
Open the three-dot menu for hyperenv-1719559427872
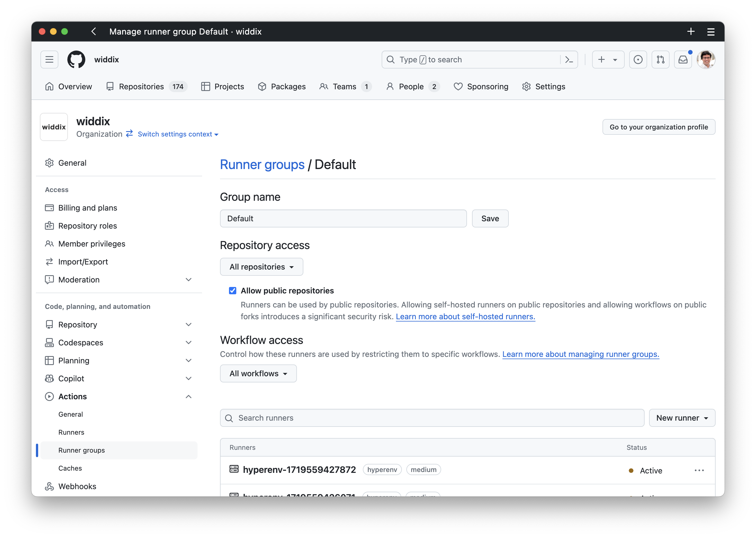[x=699, y=470]
